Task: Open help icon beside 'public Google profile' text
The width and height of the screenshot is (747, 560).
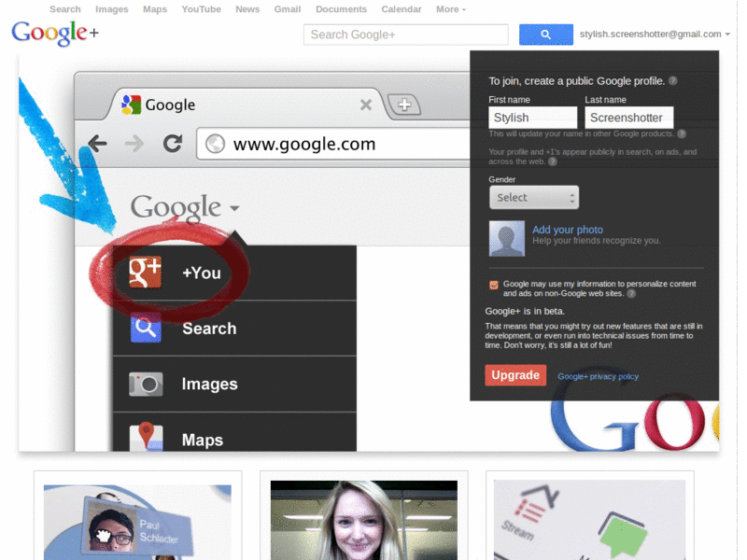Action: tap(673, 81)
